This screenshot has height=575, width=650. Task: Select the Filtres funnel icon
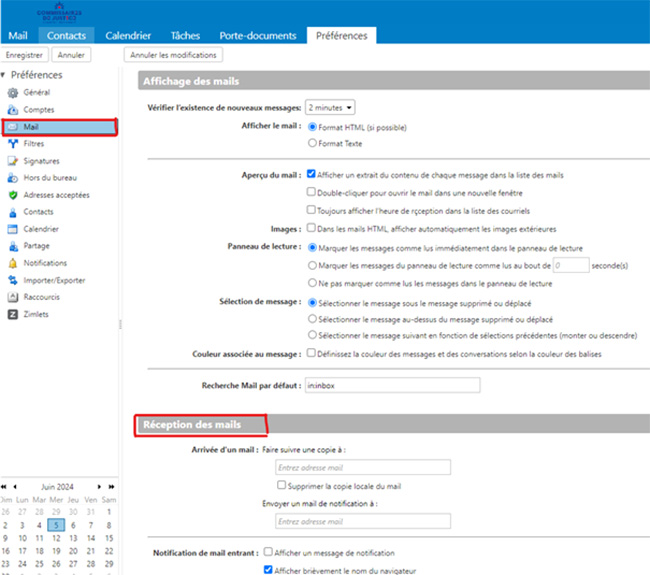click(x=13, y=143)
